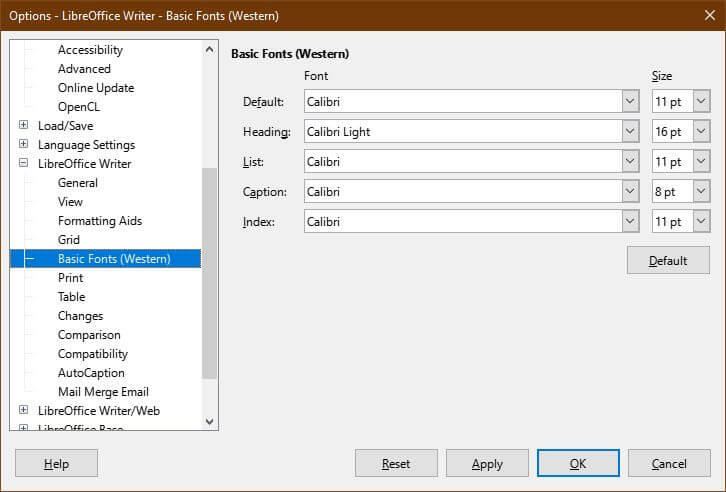Open the Heading size dropdown
This screenshot has width=726, height=492.
point(700,132)
